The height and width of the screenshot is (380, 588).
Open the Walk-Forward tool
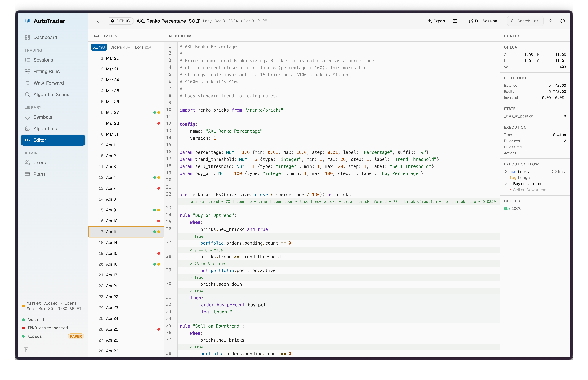48,83
